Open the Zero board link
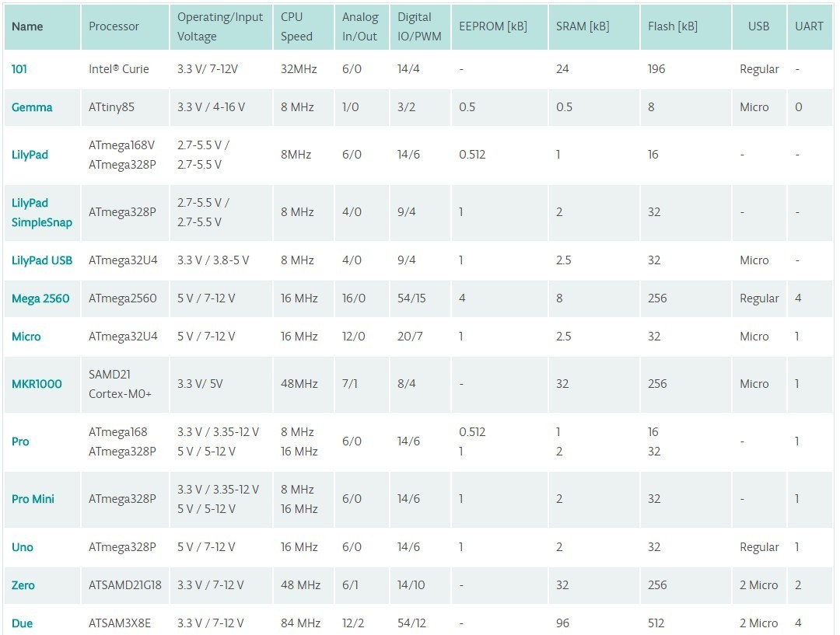Screen dimensions: 840x635 [x=23, y=585]
